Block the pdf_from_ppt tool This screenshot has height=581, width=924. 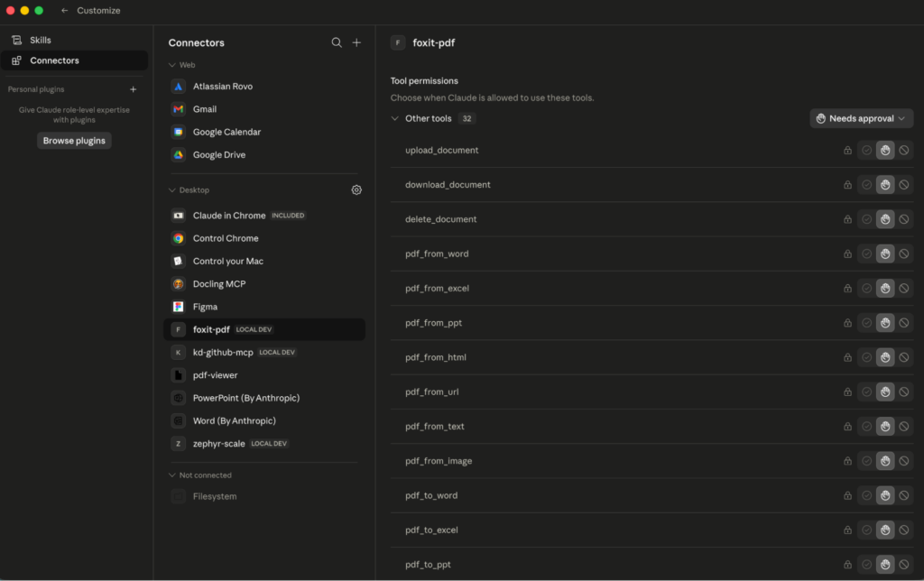(904, 323)
